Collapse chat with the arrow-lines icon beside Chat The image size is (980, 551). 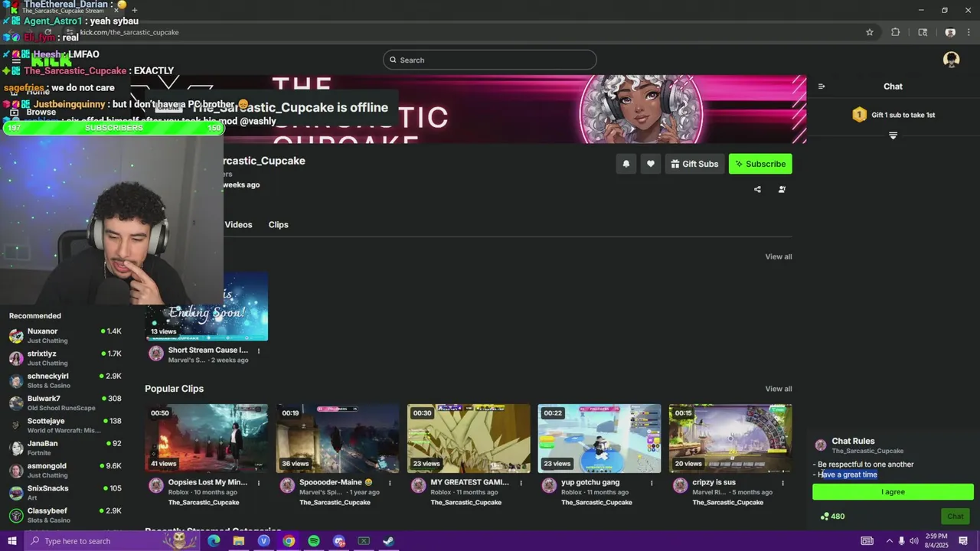[x=822, y=86]
